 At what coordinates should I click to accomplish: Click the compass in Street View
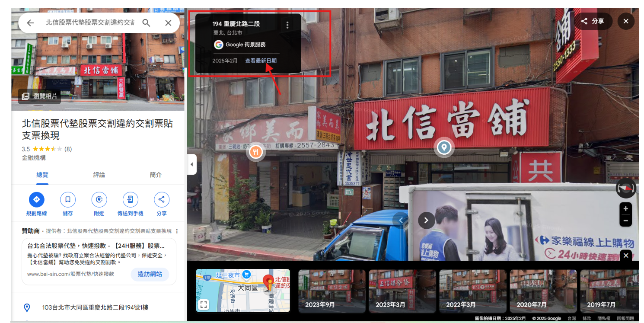[x=625, y=189]
